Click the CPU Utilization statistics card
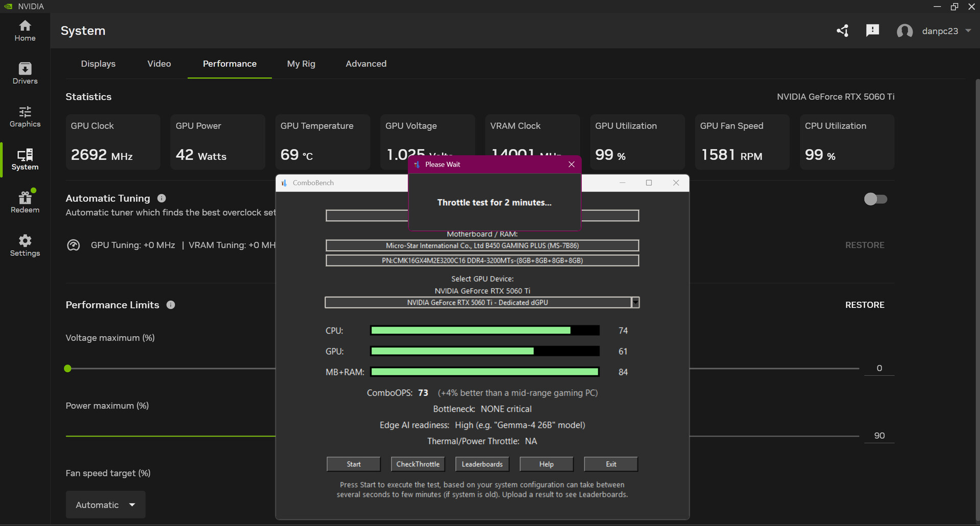The height and width of the screenshot is (526, 980). click(847, 142)
